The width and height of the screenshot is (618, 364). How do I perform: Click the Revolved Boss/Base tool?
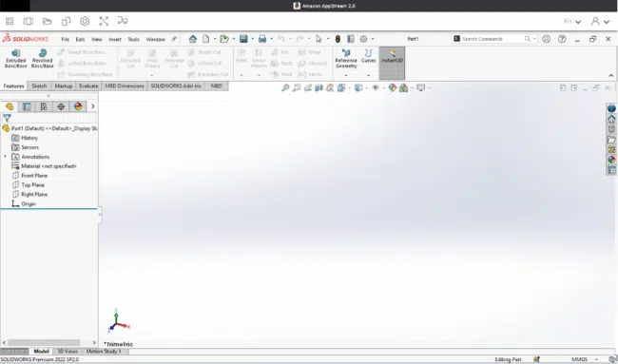(x=42, y=58)
